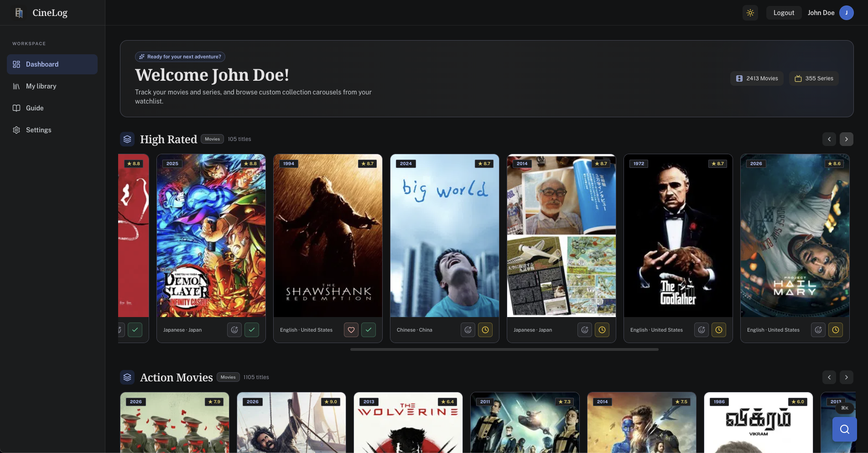Viewport: 868px width, 453px height.
Task: Toggle watched checkmark on Shawshank Redemption card
Action: (x=369, y=330)
